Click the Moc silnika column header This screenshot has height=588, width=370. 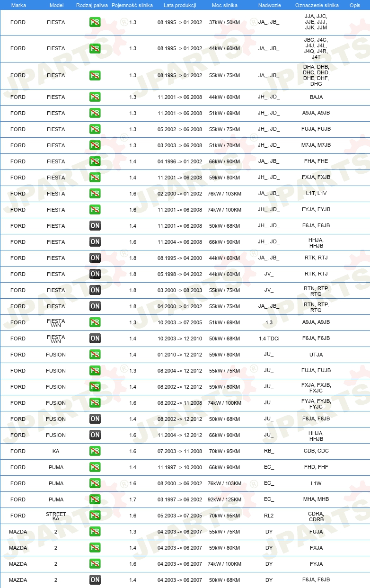pos(224,5)
